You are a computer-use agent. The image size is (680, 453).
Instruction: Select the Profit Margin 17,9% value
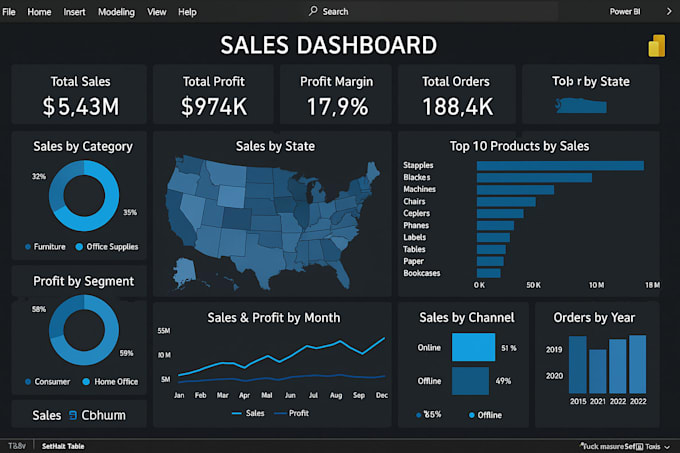pos(337,107)
